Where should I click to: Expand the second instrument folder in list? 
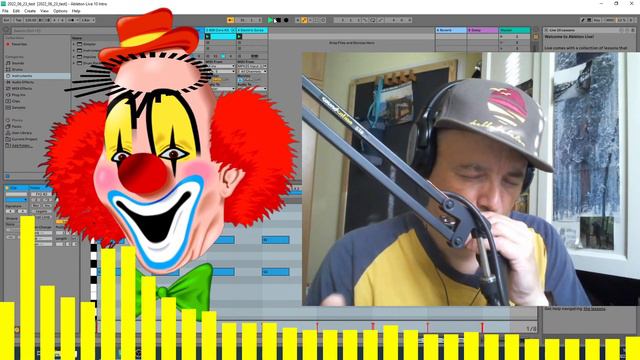tap(74, 51)
